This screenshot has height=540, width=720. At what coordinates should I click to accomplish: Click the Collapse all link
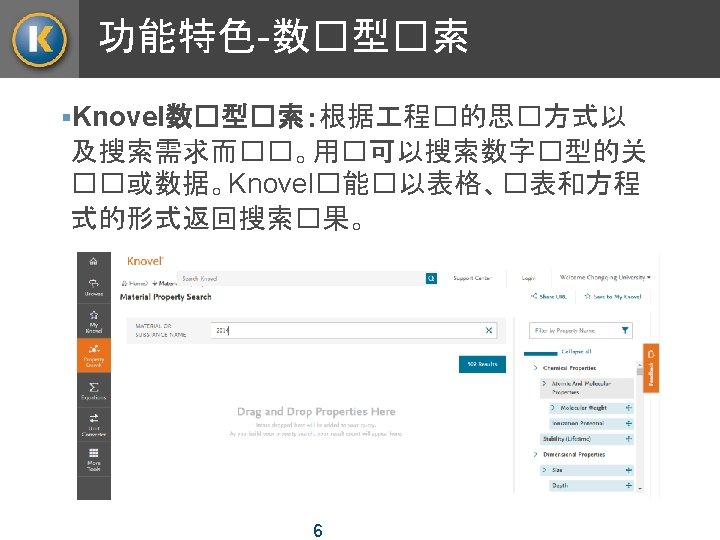tap(576, 352)
